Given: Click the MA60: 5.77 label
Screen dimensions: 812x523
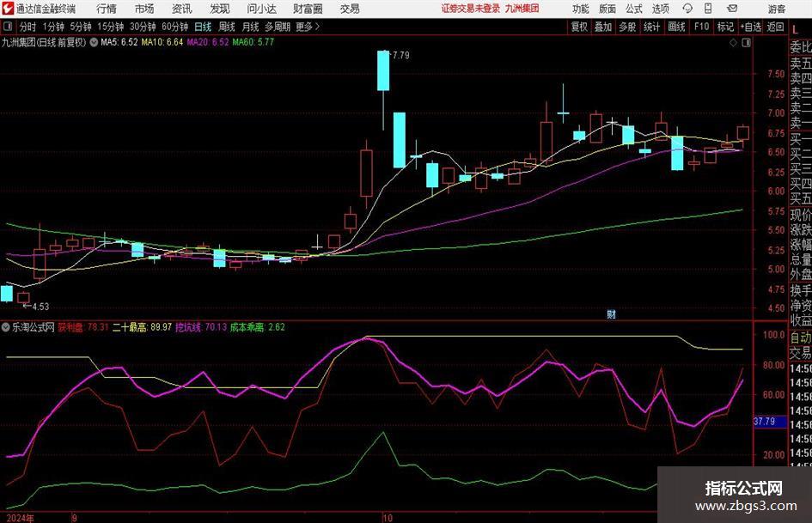Looking at the screenshot, I should pos(253,42).
